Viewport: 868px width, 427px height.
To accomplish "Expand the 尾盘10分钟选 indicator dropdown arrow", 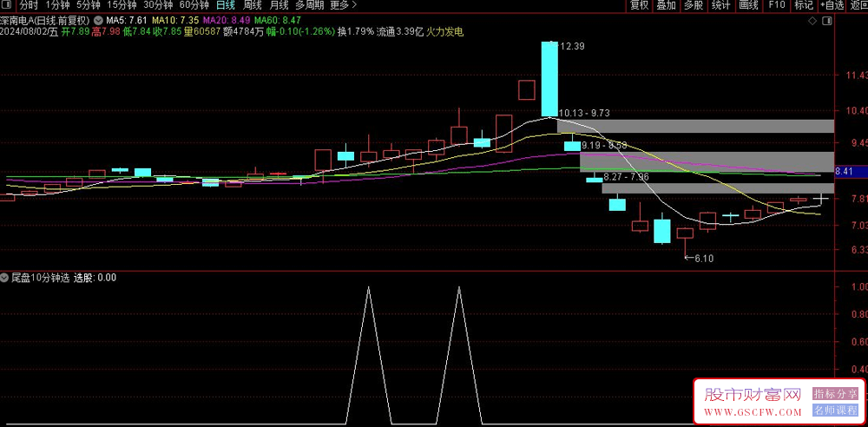I will 4,278.
